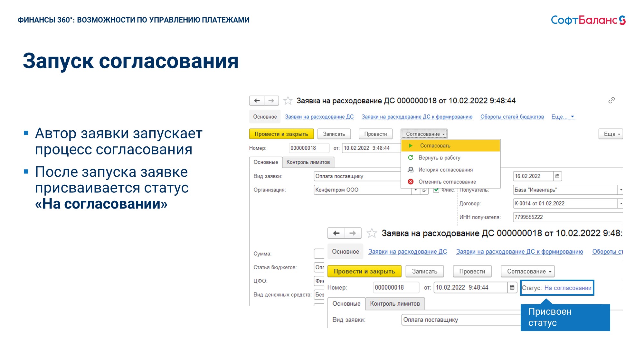This screenshot has width=644, height=362.
Task: Expand the Организация dropdown arrow
Action: pos(416,190)
